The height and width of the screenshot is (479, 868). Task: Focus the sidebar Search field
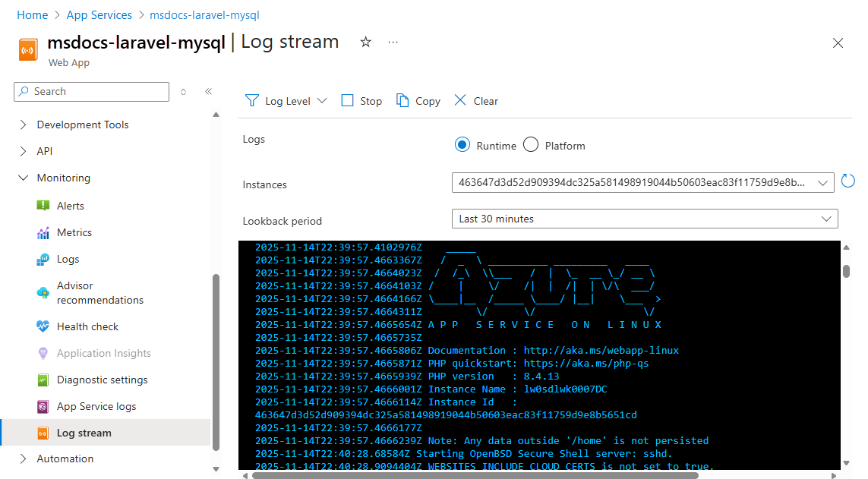pos(91,92)
